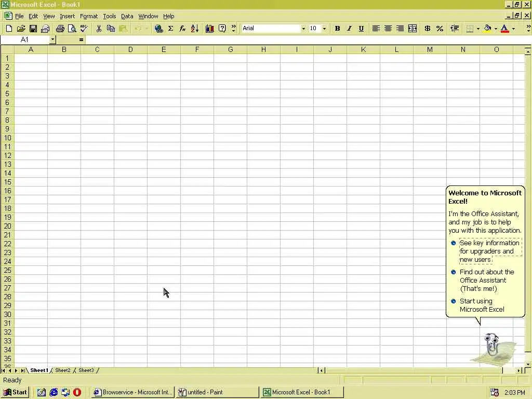Click the last sheet navigation arrow
532x399 pixels.
click(22, 370)
